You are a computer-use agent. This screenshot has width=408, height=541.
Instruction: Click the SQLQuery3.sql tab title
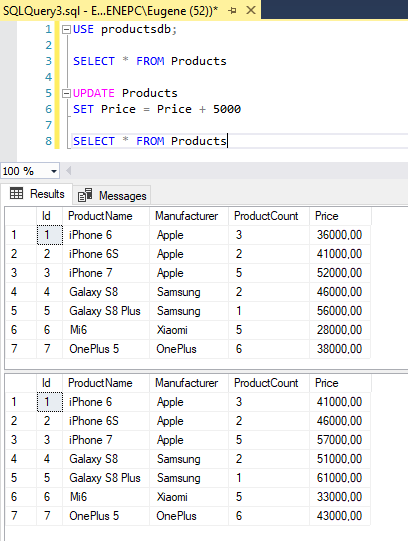pos(110,11)
